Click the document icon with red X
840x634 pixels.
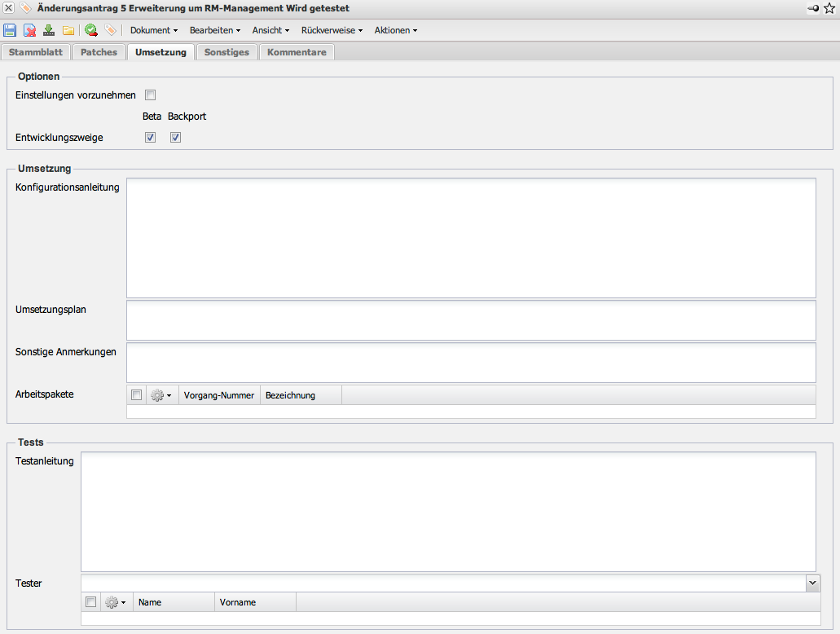pyautogui.click(x=29, y=30)
